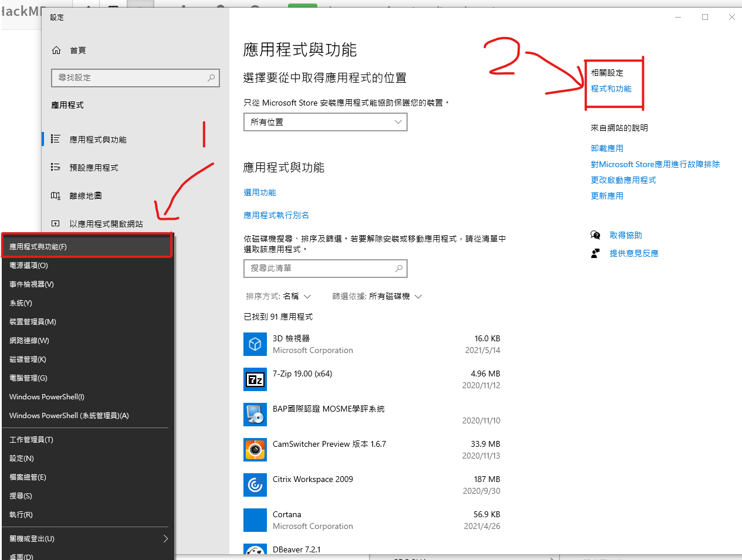Select 離線地圖 in the sidebar
This screenshot has height=560, width=742.
[86, 196]
